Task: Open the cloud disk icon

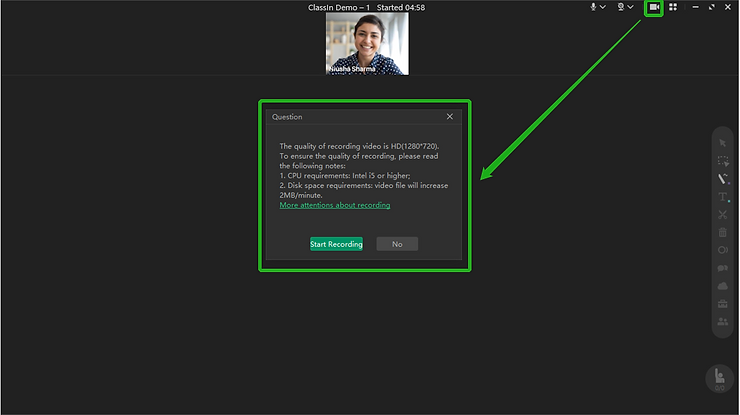Action: point(723,286)
